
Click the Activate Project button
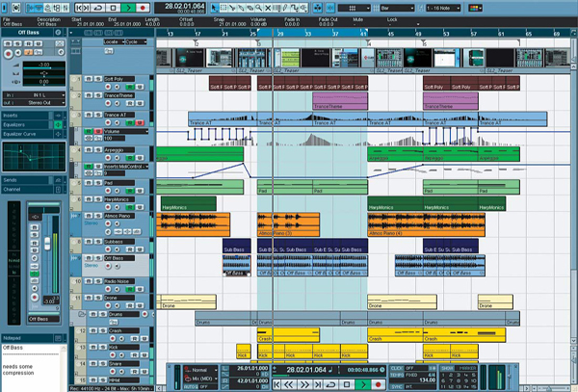click(x=4, y=8)
